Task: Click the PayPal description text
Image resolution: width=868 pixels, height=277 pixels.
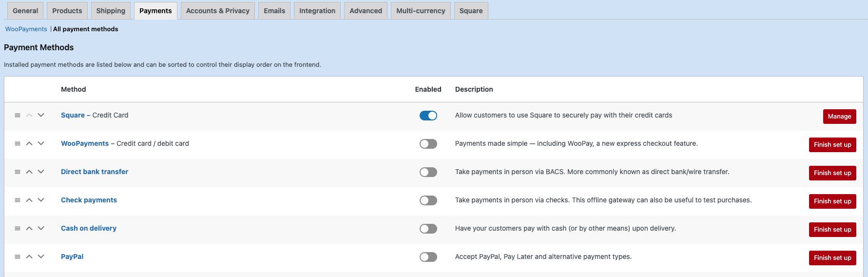Action: (543, 257)
